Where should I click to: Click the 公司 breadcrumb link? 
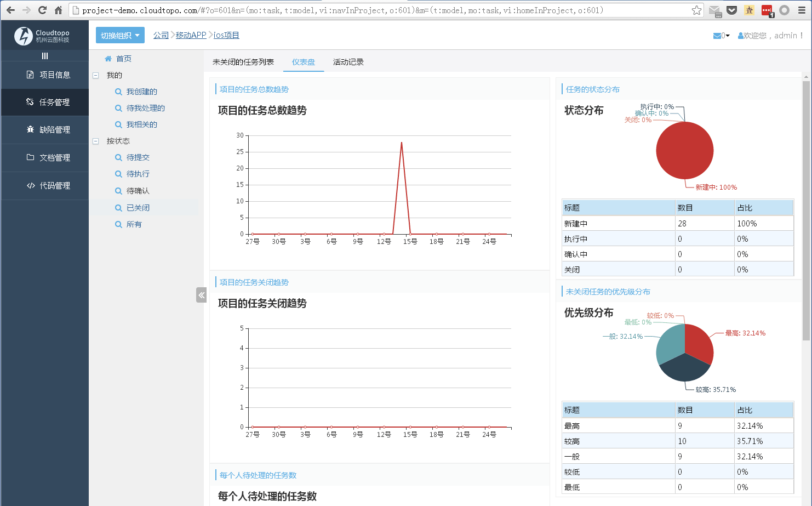161,35
